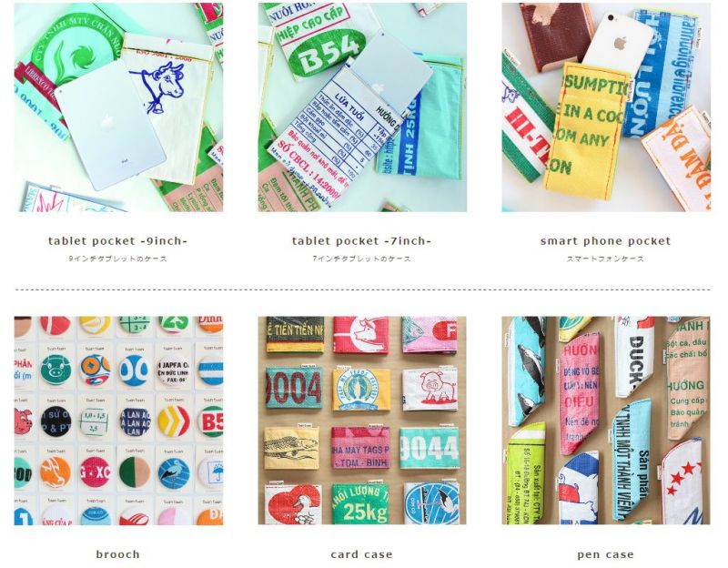Open the 7-inch tablet pocket product photo
728x568 pixels.
(x=362, y=107)
